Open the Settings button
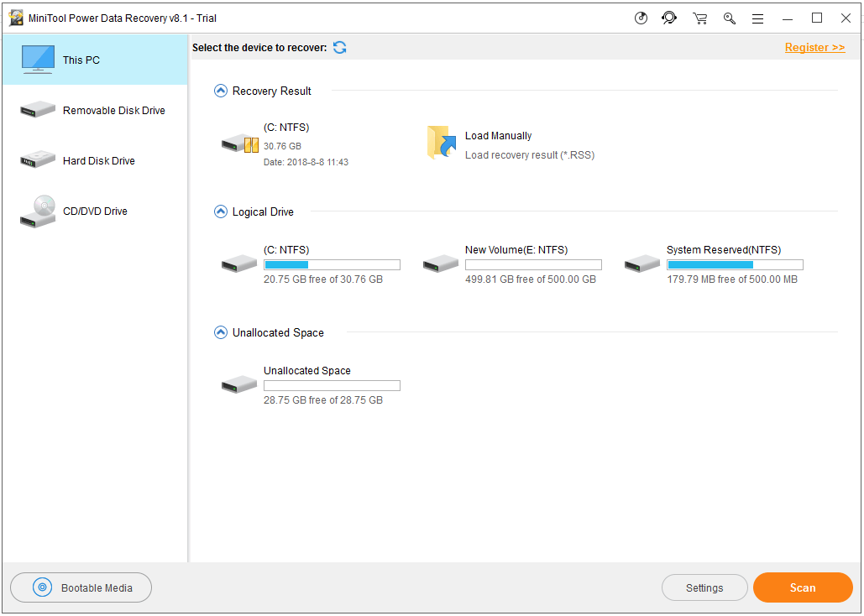Image resolution: width=864 pixels, height=616 pixels. point(704,588)
